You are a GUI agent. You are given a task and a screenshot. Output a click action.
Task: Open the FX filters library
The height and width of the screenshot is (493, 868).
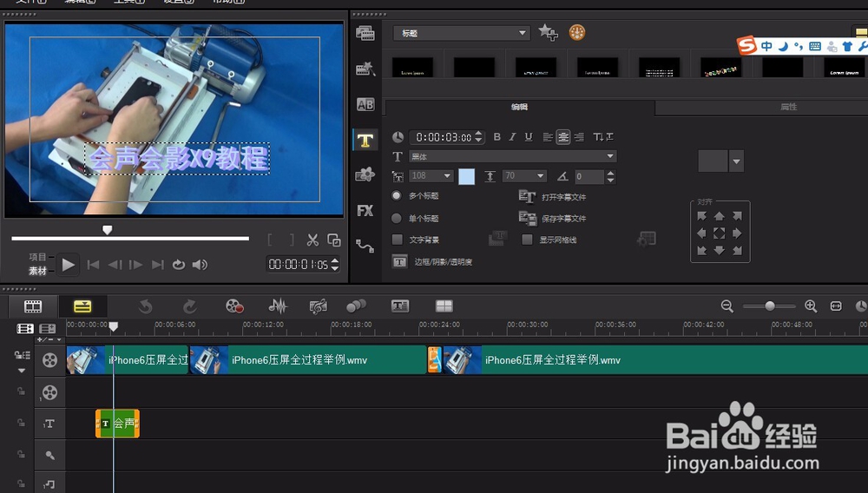[x=365, y=210]
